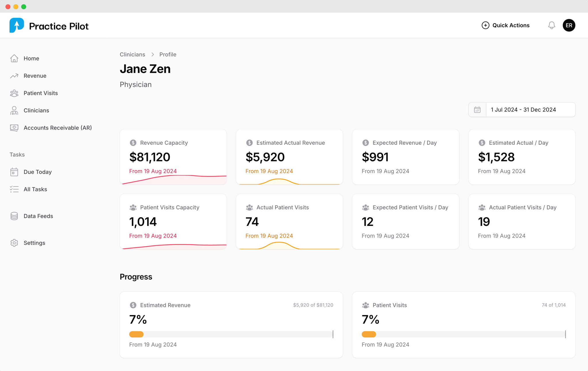The height and width of the screenshot is (371, 588).
Task: Click the Home house icon in sidebar
Action: (14, 58)
